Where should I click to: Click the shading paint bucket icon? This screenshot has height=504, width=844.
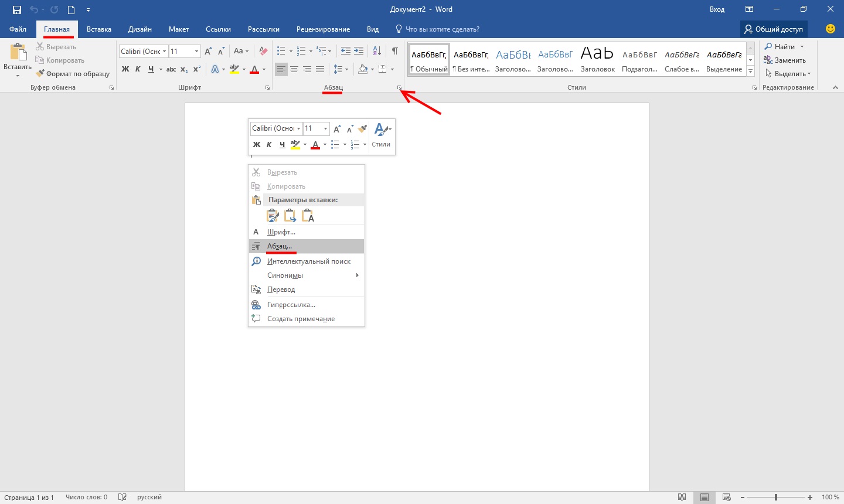[x=363, y=69]
